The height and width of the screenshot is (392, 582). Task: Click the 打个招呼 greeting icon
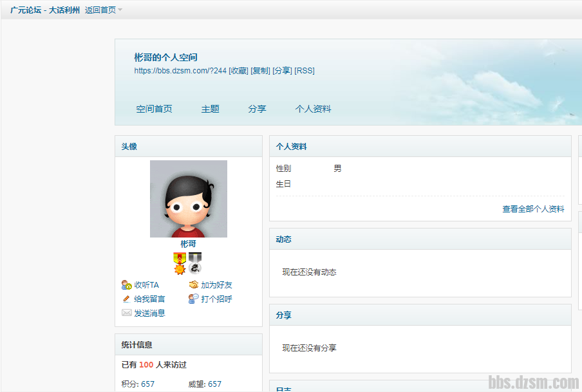(x=194, y=299)
